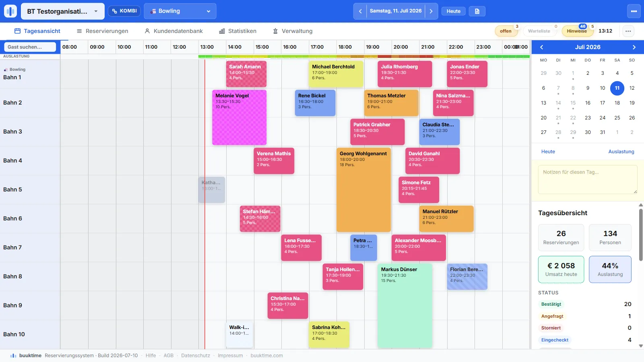The width and height of the screenshot is (644, 362).
Task: Click the Auslastung link under the calendar
Action: point(621,152)
